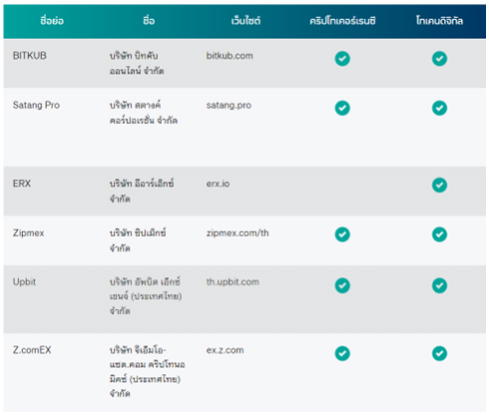Select the Z.comEX short name cell

pyautogui.click(x=32, y=350)
